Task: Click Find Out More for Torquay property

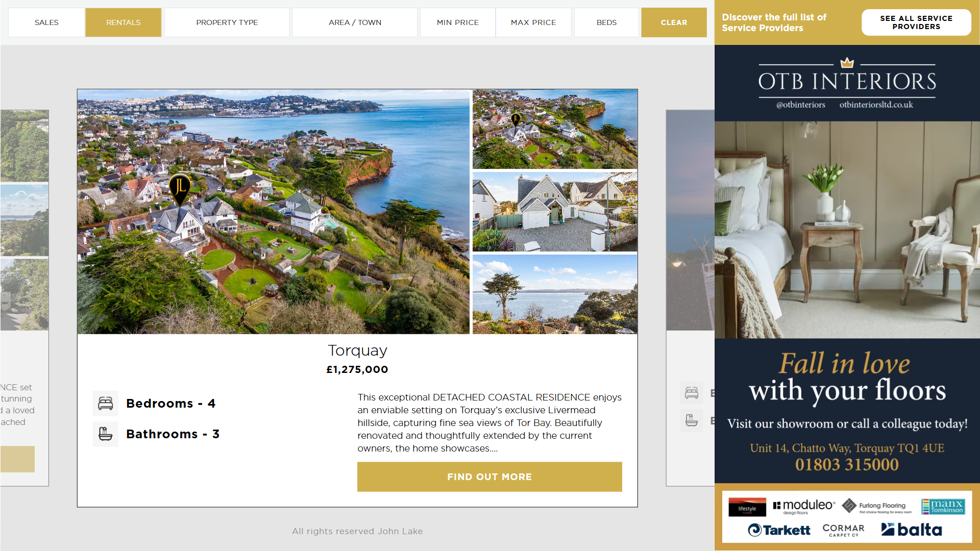Action: pyautogui.click(x=489, y=477)
